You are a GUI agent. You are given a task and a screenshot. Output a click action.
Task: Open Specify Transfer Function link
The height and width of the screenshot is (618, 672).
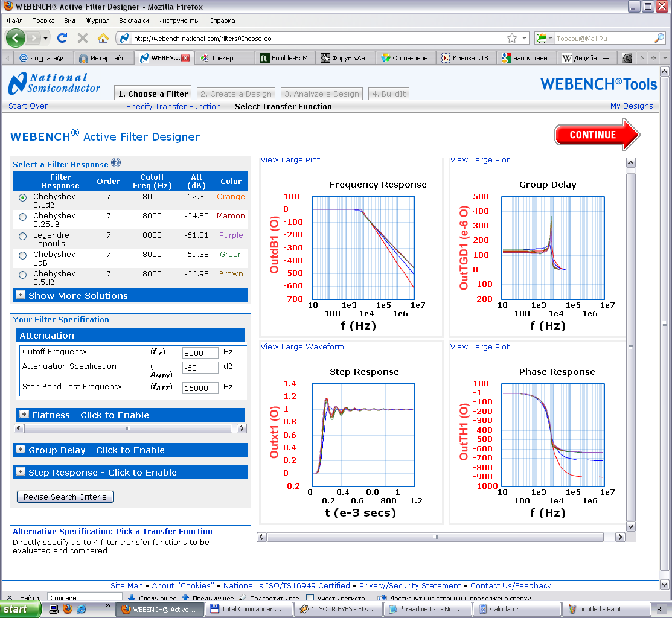[x=173, y=106]
